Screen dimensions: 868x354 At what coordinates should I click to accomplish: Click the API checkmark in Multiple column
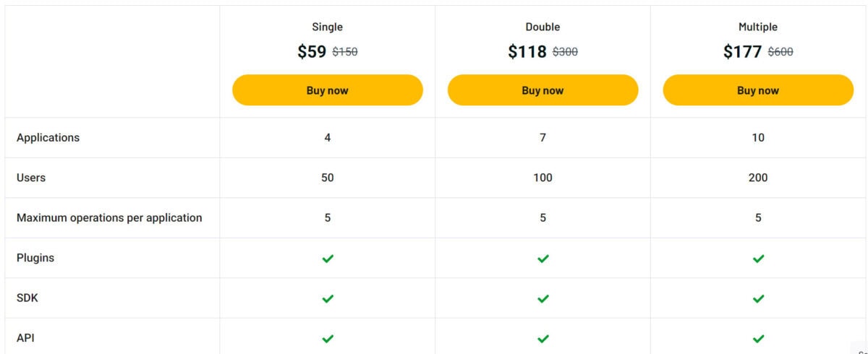[x=758, y=338]
